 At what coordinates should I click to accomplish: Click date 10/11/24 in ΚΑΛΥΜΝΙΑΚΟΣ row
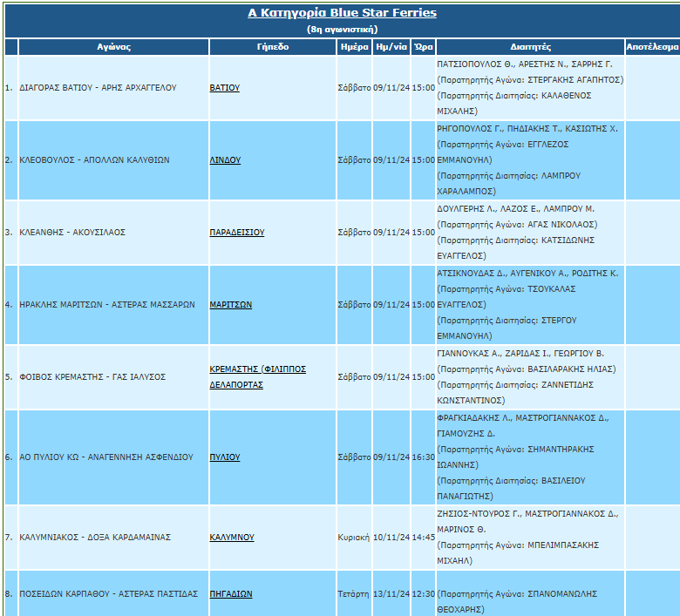(391, 537)
